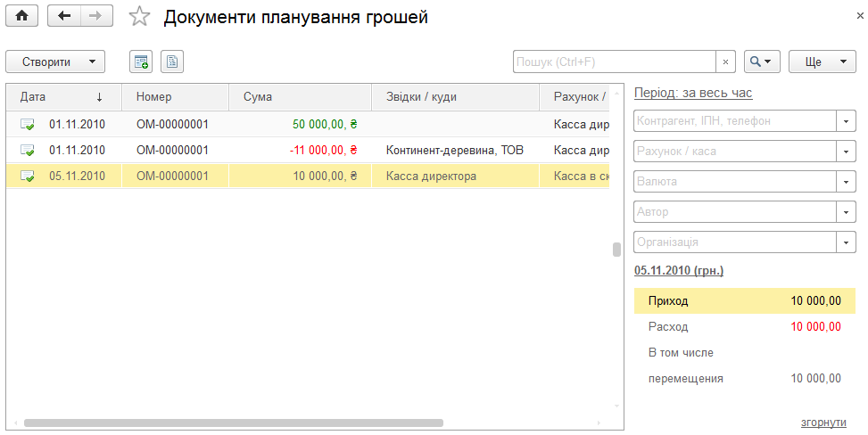Screen dimensions: 868x435
Task: Select the -11 000,00 amount cell
Action: click(300, 150)
